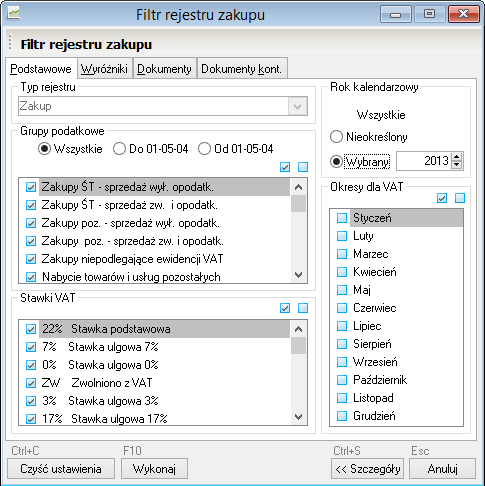Click the << Szczegóły button

click(x=368, y=469)
